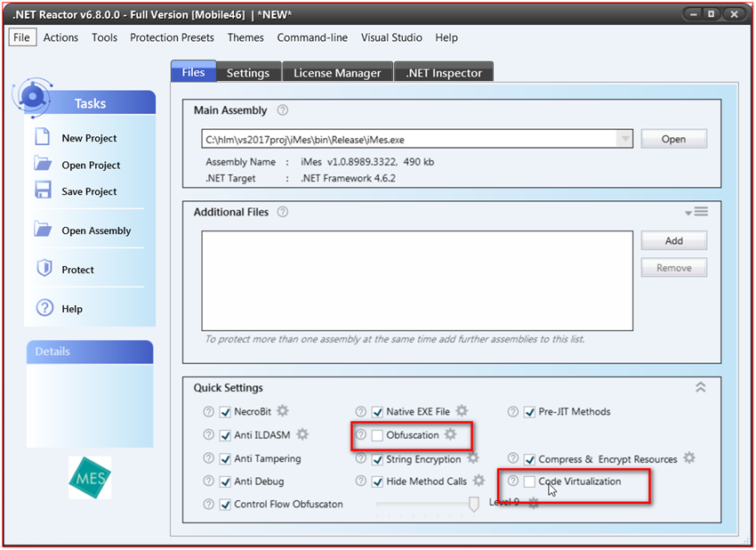
Task: Click the Remove button
Action: 673,267
